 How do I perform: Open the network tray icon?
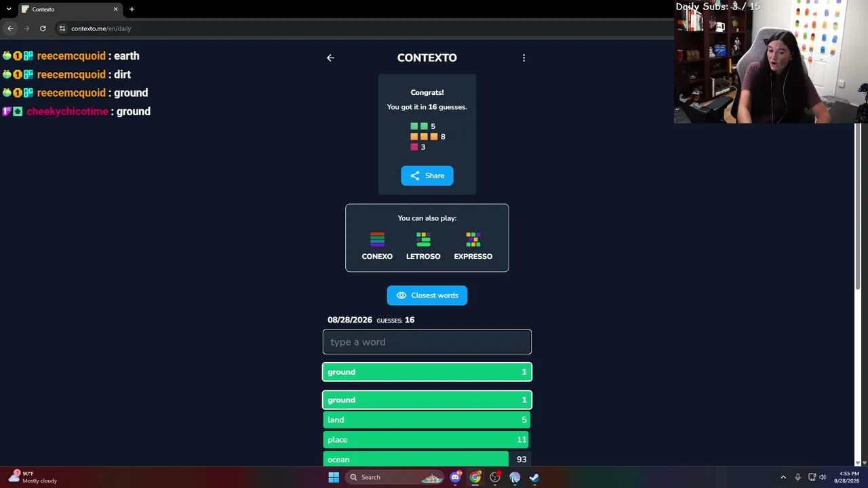pyautogui.click(x=812, y=477)
